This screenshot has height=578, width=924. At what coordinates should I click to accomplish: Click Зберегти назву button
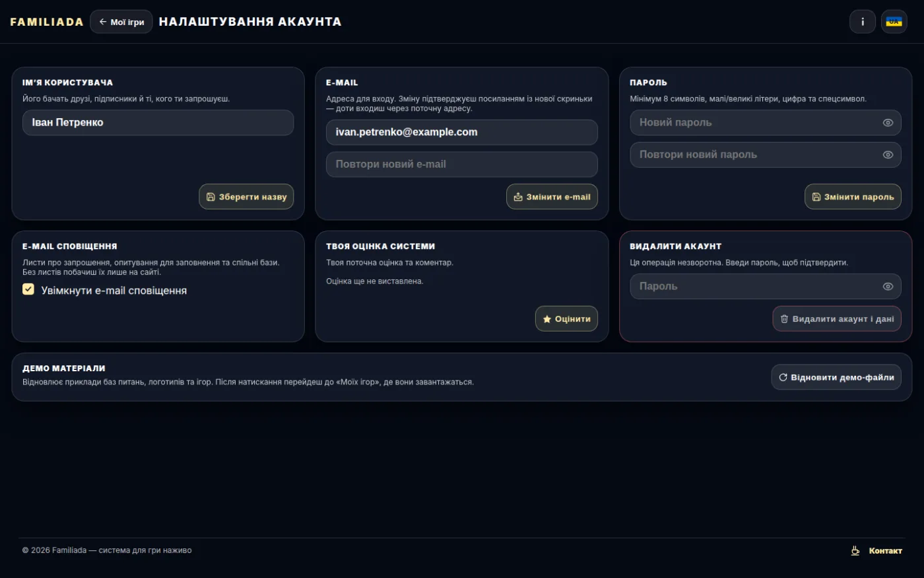246,197
